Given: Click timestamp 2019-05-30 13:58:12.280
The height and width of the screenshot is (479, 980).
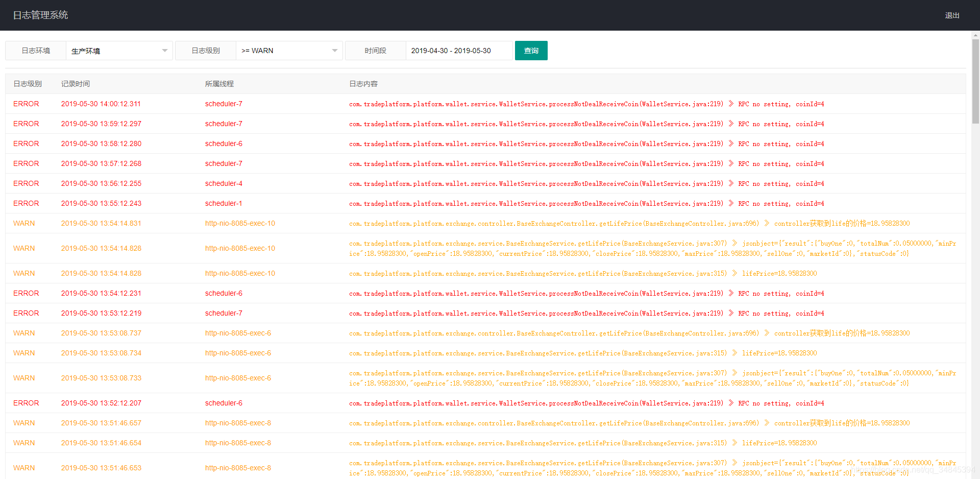Looking at the screenshot, I should (101, 143).
